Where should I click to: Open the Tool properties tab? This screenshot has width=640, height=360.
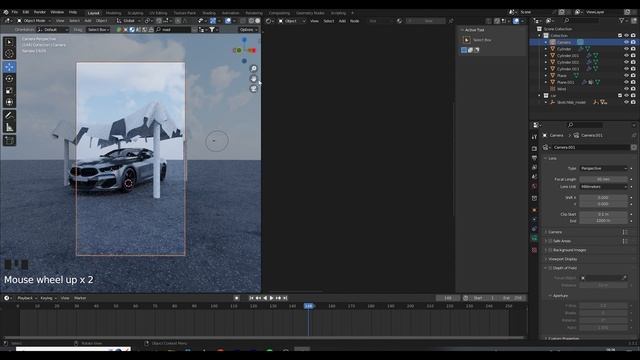pyautogui.click(x=534, y=137)
